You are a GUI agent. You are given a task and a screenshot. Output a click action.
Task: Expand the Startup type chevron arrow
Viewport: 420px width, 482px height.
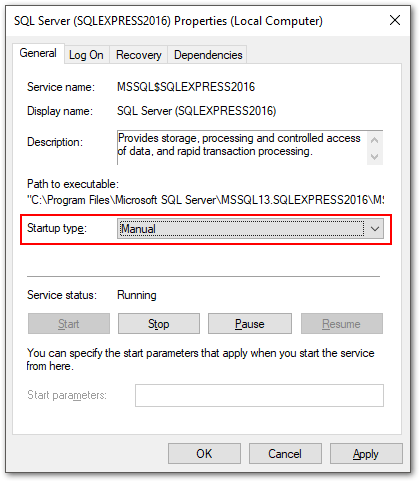[375, 229]
